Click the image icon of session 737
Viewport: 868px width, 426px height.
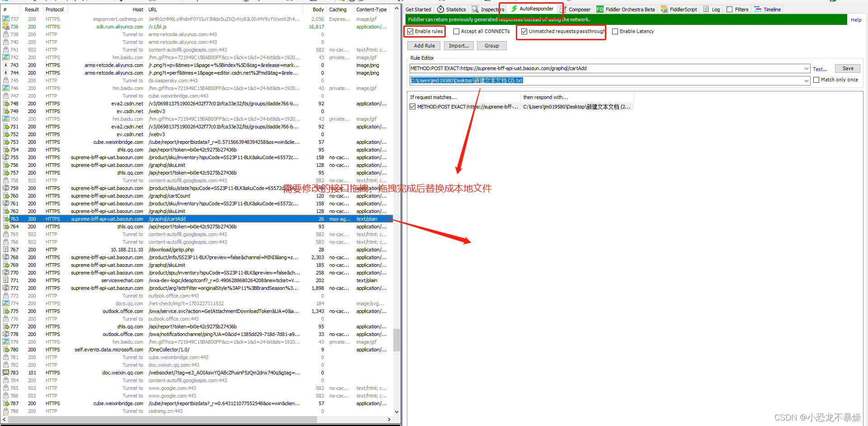pyautogui.click(x=6, y=19)
